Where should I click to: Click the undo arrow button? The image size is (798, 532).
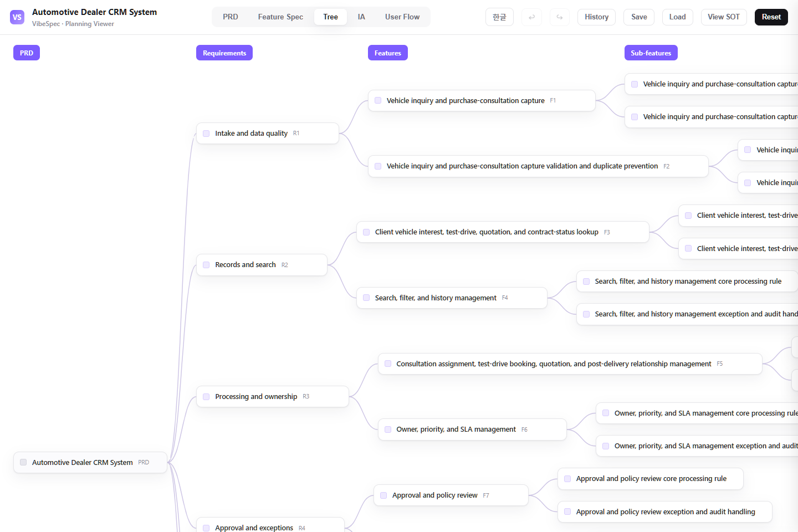[531, 17]
